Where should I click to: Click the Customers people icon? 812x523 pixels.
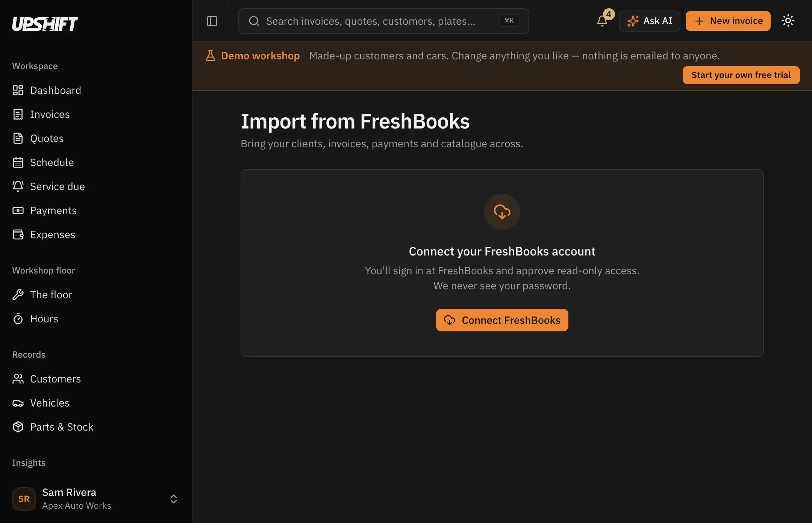pos(18,379)
